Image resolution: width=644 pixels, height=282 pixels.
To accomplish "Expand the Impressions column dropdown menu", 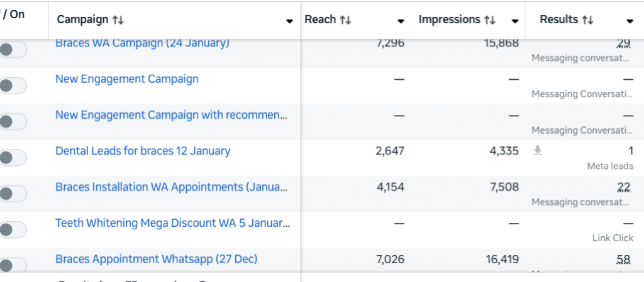I will tap(515, 21).
